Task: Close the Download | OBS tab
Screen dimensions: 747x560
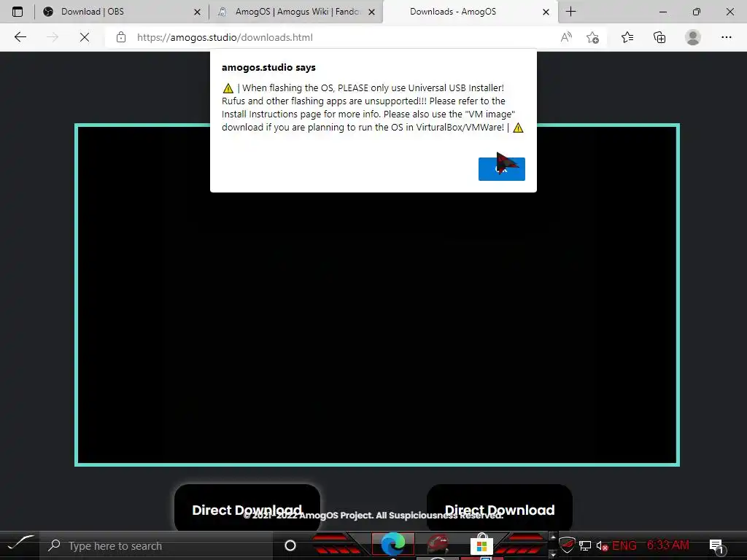Action: [x=197, y=12]
